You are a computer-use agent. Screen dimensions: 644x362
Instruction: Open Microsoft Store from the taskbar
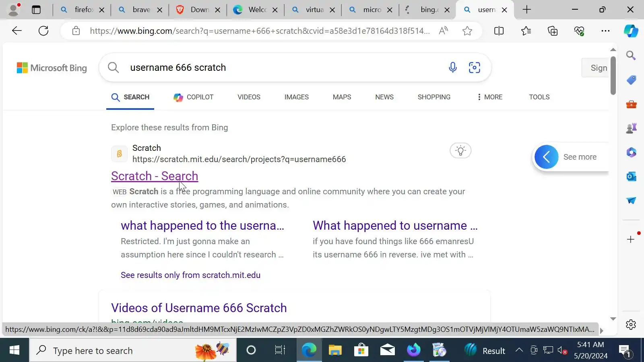361,350
